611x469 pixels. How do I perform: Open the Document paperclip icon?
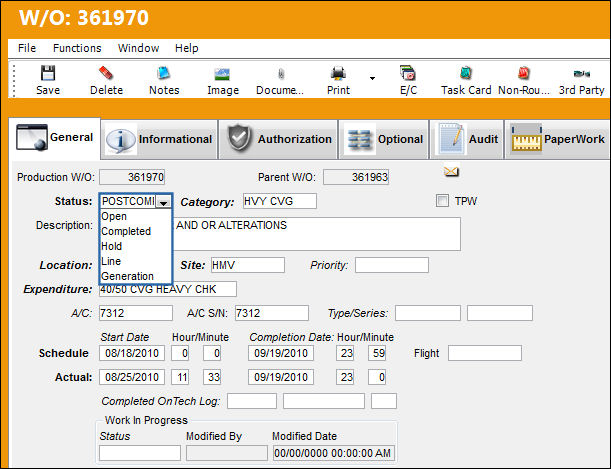coord(281,74)
